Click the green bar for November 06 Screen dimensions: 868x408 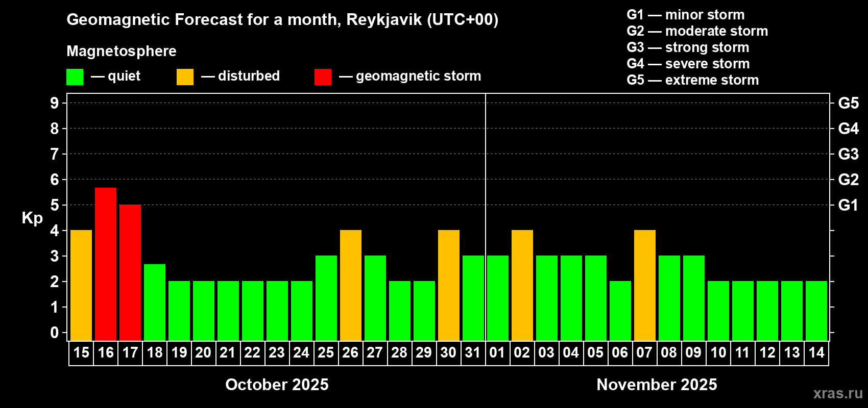point(620,311)
